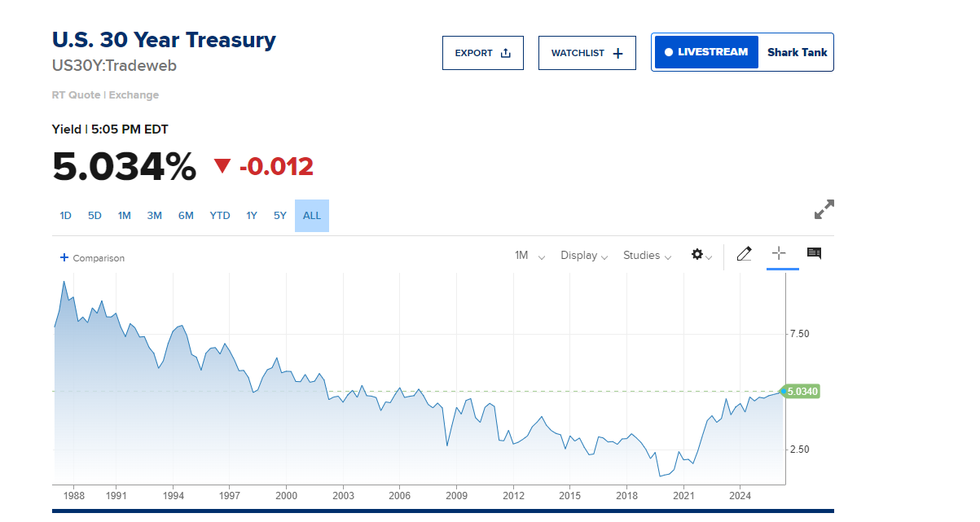Click the LIVESTREAM button
The height and width of the screenshot is (522, 980).
[x=706, y=52]
